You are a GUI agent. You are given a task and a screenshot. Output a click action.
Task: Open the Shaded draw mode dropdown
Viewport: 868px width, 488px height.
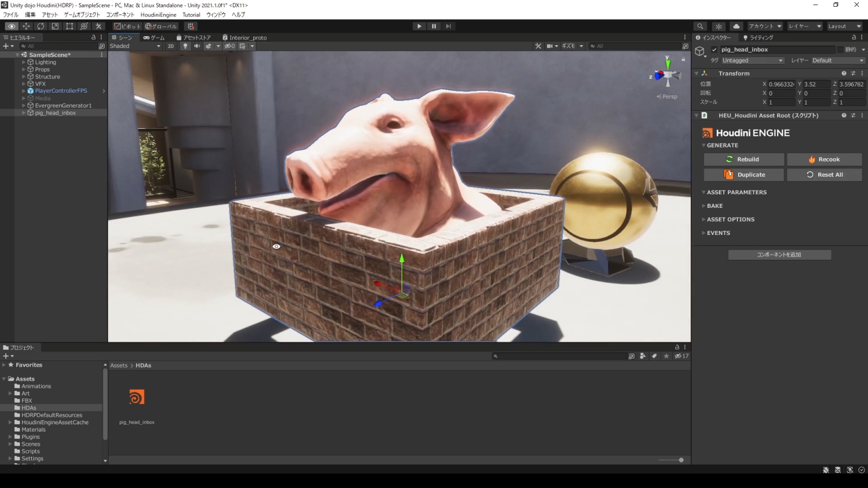pyautogui.click(x=134, y=46)
